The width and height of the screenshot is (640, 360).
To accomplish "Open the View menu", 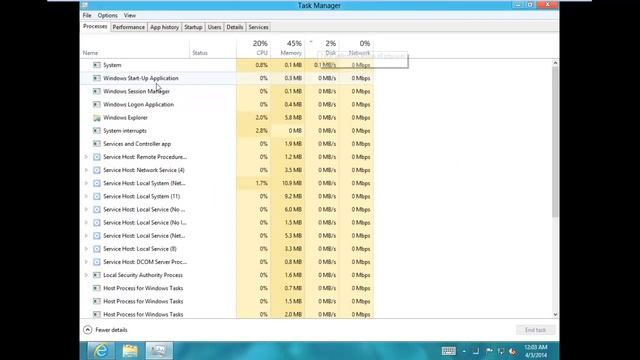I will pyautogui.click(x=130, y=16).
